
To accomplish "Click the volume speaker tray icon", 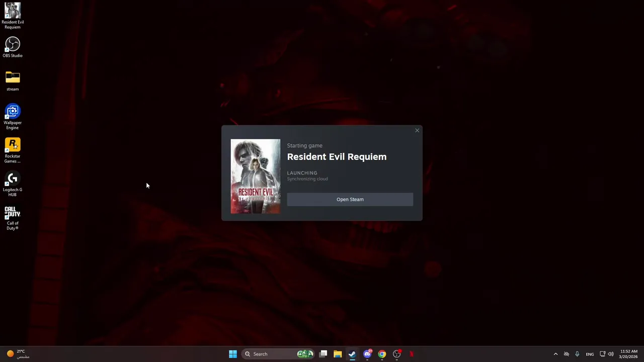I will tap(611, 354).
